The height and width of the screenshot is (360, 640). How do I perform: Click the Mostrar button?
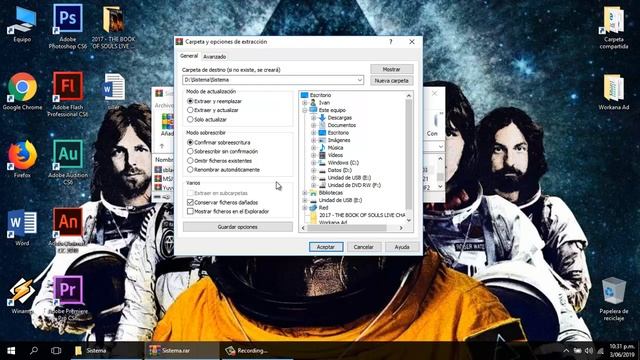pos(391,69)
